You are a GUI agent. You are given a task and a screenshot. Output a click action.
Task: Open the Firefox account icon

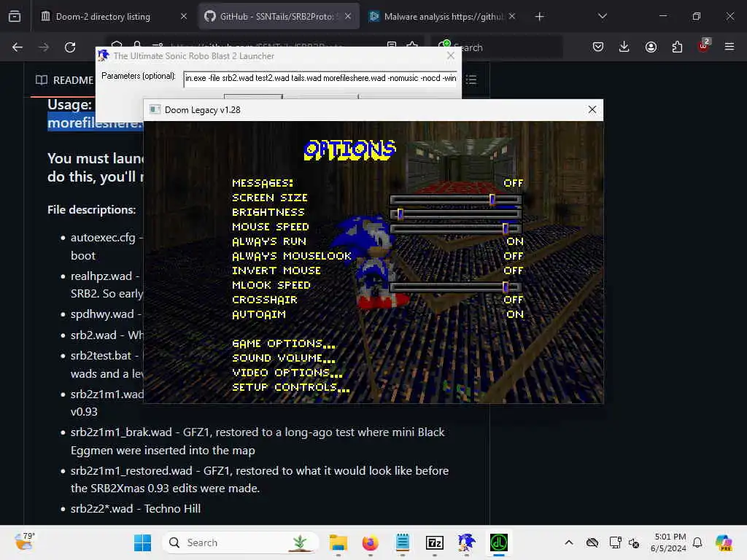651,47
